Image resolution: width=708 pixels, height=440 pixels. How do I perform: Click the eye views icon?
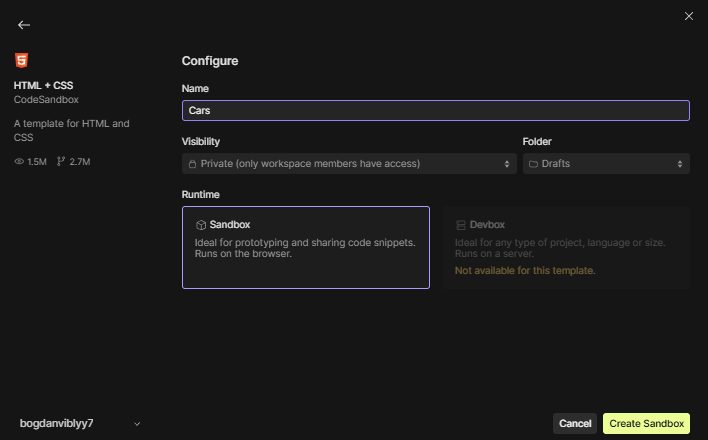point(19,161)
